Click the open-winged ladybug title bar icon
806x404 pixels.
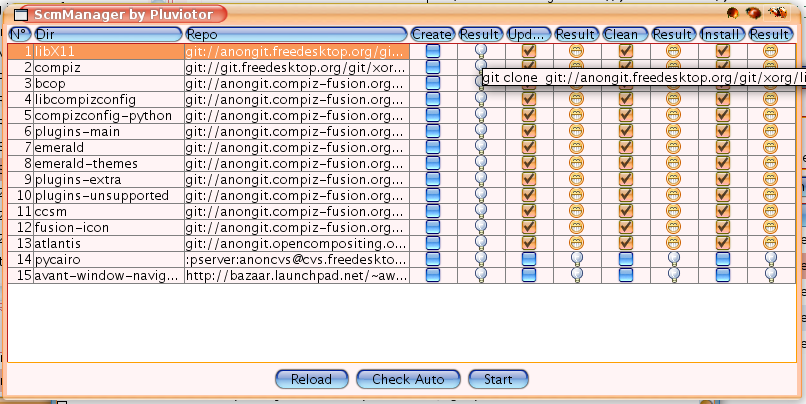(778, 13)
